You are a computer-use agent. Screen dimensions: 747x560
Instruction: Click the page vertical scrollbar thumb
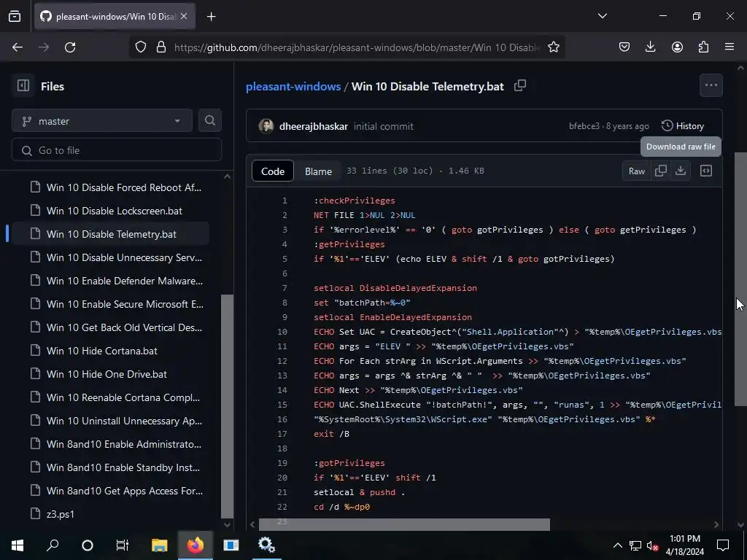pyautogui.click(x=740, y=279)
